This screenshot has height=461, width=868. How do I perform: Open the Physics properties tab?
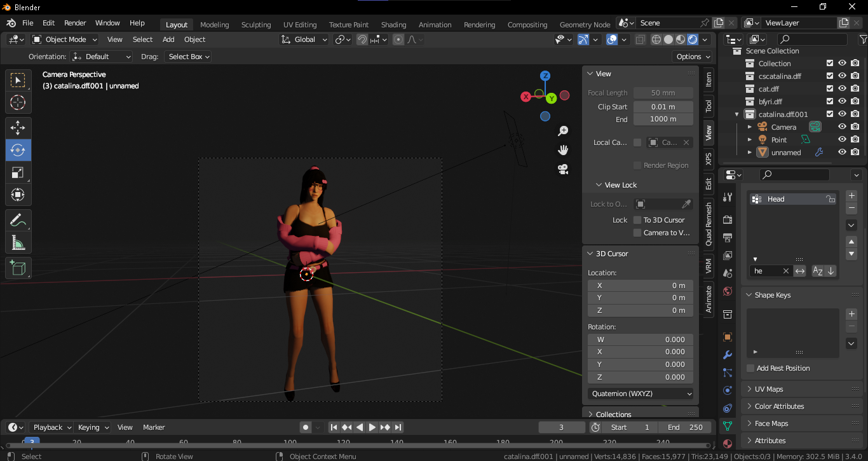pyautogui.click(x=728, y=390)
